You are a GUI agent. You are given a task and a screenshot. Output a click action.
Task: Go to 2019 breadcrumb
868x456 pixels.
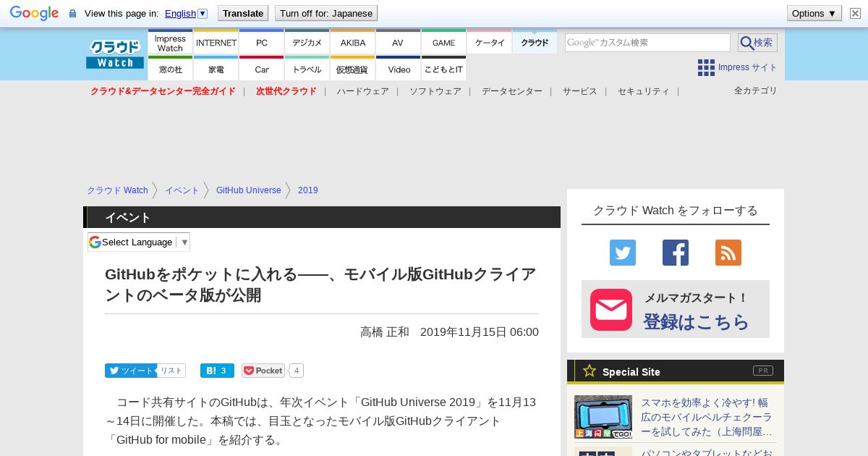click(x=307, y=190)
